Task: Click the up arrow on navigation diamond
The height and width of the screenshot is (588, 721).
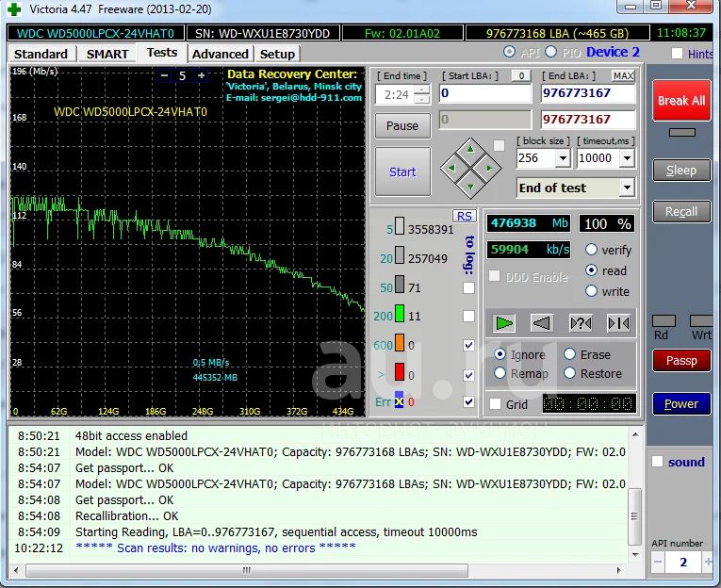Action: tap(470, 150)
